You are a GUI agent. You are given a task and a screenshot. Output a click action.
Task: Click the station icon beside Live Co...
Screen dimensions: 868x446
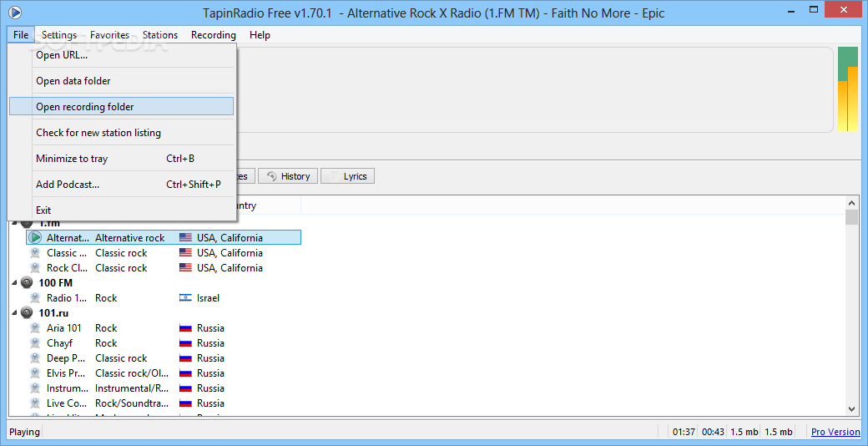coord(35,403)
